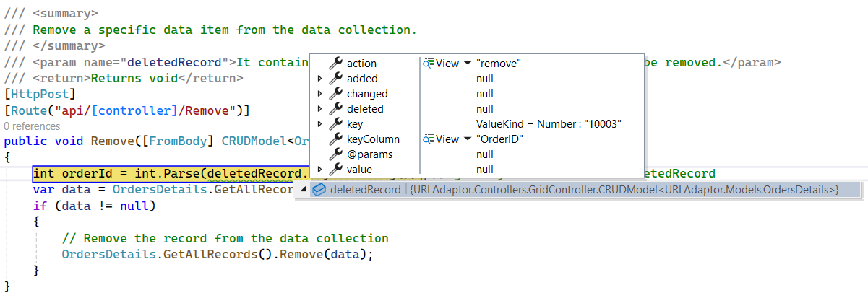Open the visualizer magnifier for "OrderID"
Screen dimensions: 868x293
(x=429, y=139)
